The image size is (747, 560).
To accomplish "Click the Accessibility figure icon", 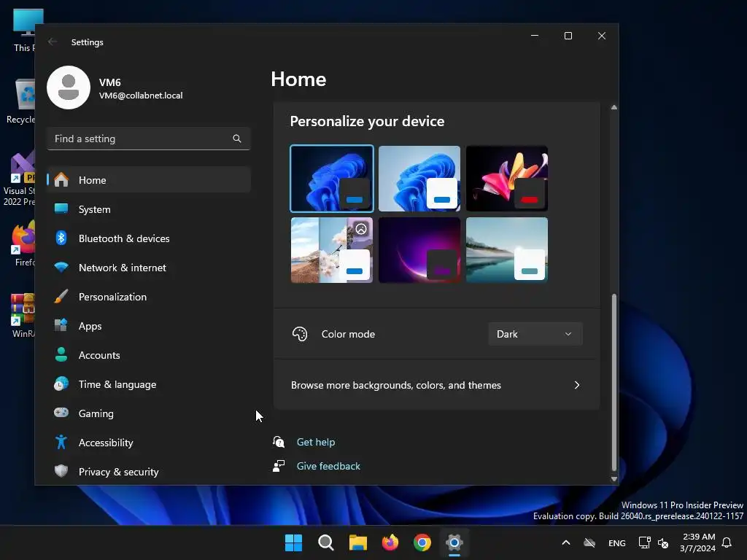I will pyautogui.click(x=61, y=442).
